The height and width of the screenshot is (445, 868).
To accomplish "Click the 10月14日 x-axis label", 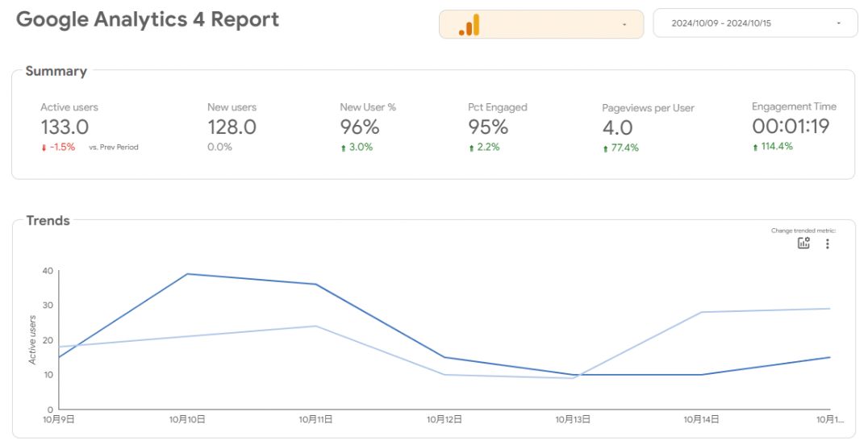I will [701, 419].
